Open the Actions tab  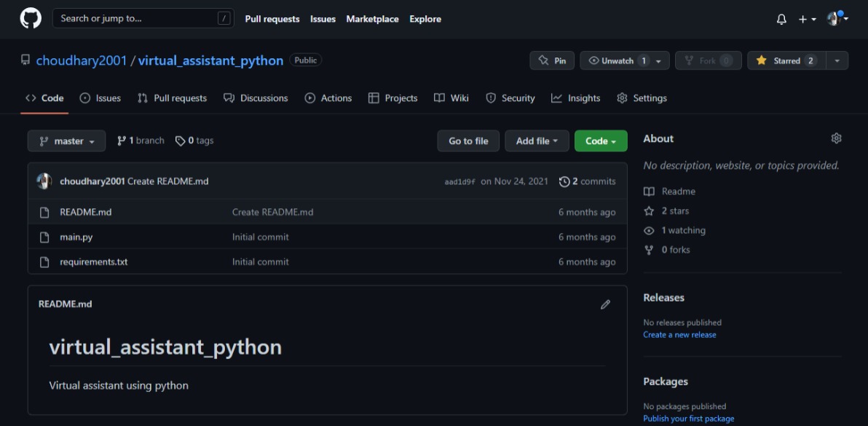pos(328,98)
